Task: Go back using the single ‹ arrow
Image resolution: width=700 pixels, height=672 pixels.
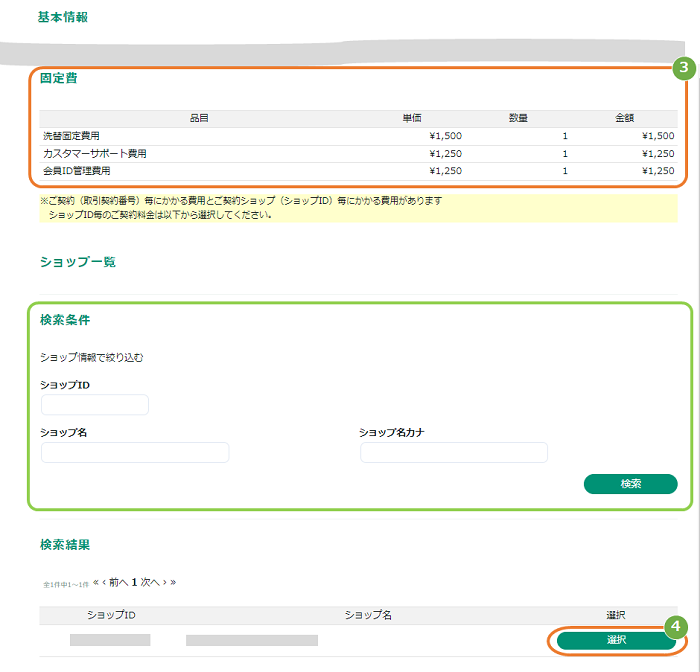Action: [104, 582]
